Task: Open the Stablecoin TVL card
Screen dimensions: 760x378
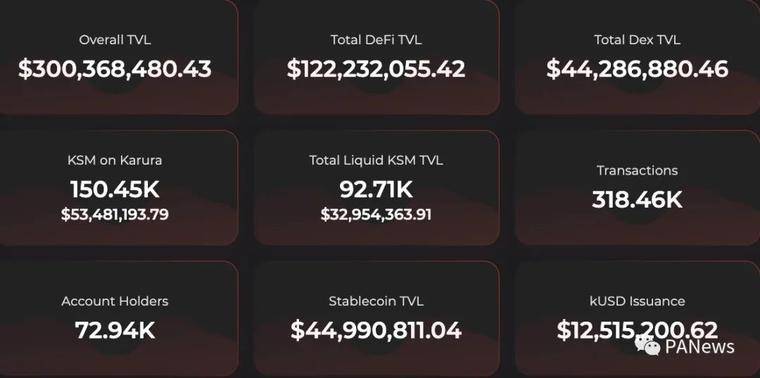Action: (x=376, y=319)
